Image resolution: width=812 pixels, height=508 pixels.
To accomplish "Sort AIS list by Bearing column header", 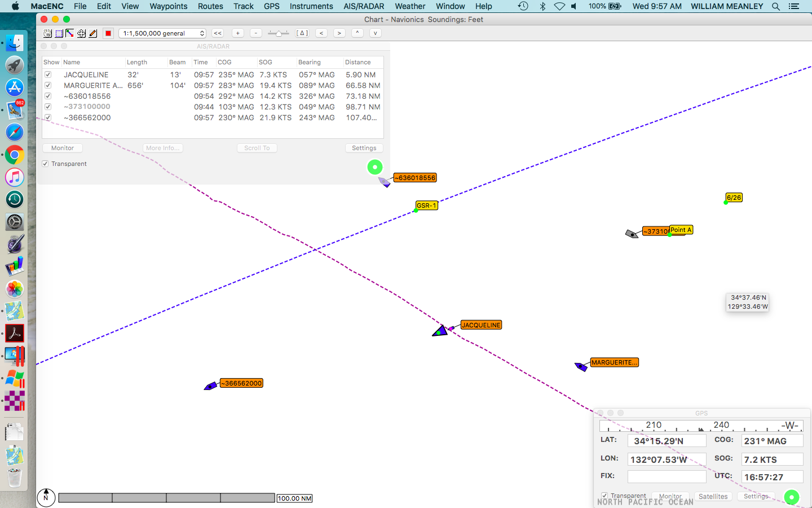I will (319, 62).
